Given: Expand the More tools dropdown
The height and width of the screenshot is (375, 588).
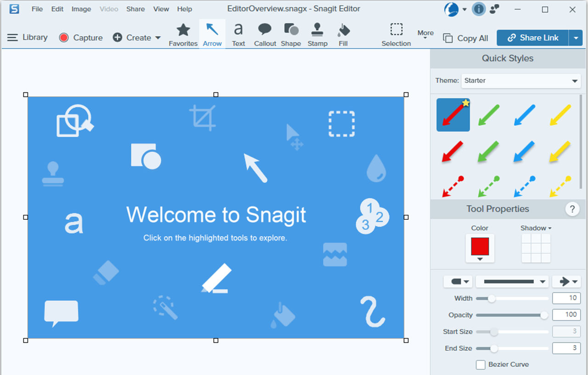Looking at the screenshot, I should pos(425,34).
